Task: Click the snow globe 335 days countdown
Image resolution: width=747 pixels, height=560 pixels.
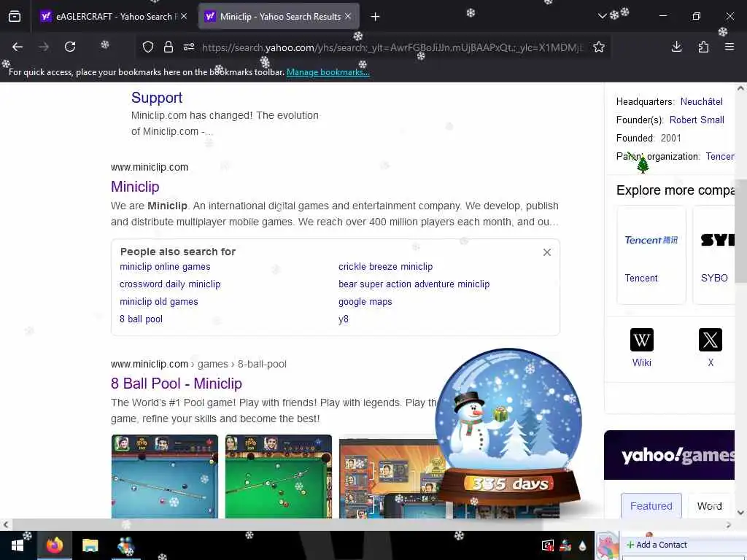Action: point(508,427)
